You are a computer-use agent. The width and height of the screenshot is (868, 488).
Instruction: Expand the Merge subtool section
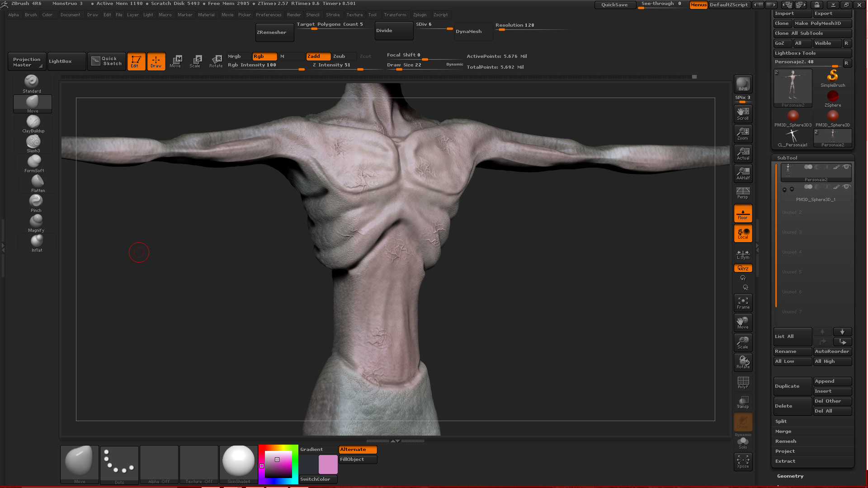click(783, 432)
